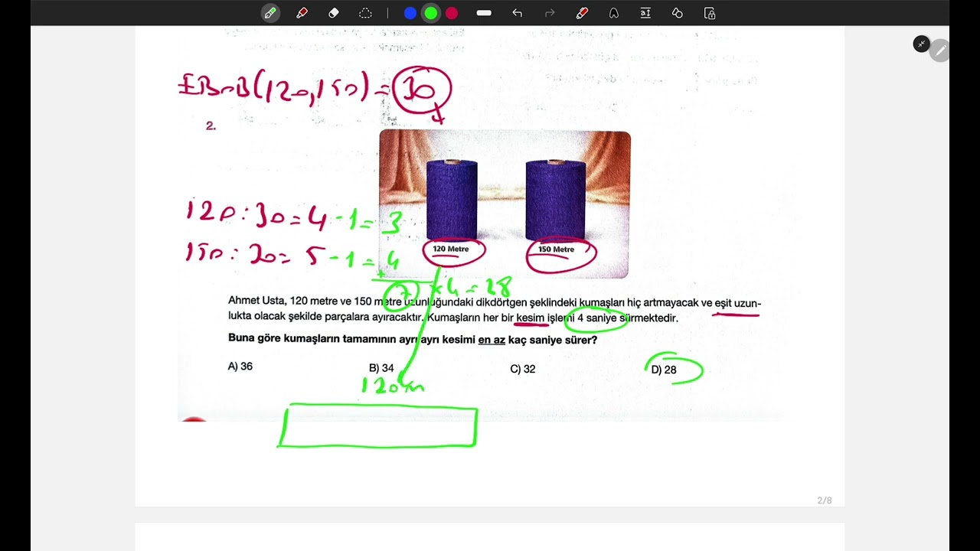This screenshot has height=551, width=980.
Task: Open the stroke thickness selector
Action: [484, 13]
